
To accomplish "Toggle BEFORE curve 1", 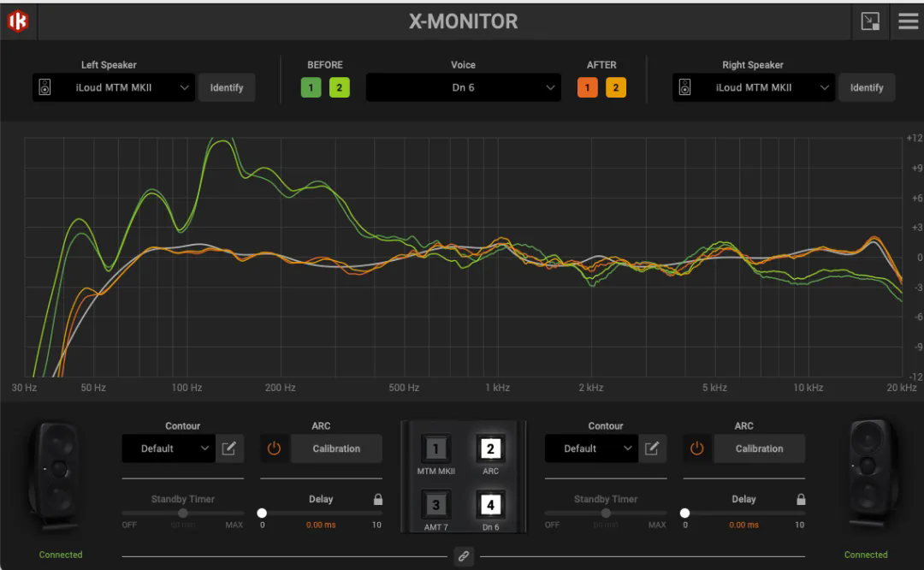I will 311,88.
